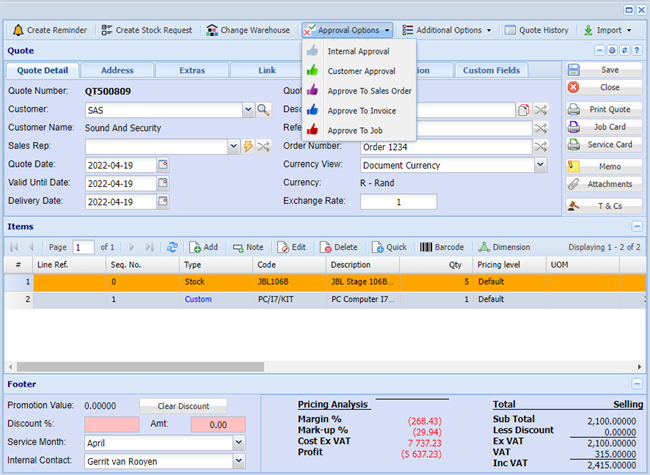
Task: Click the customer search magnifier icon
Action: 264,110
